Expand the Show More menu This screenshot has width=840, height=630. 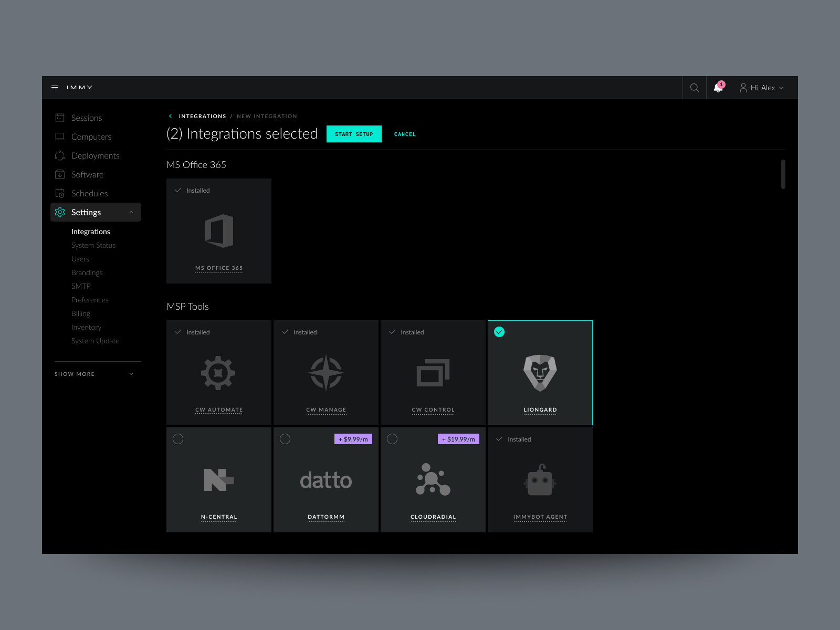tap(75, 374)
